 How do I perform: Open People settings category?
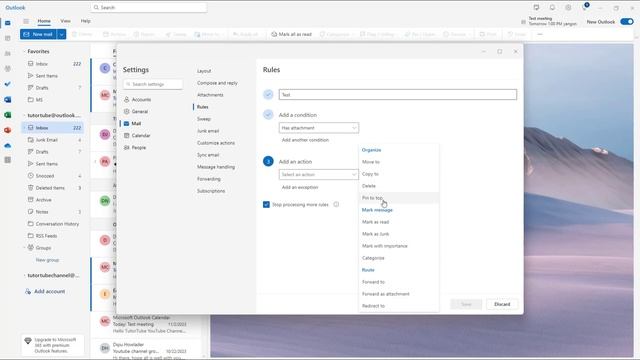coord(135,148)
